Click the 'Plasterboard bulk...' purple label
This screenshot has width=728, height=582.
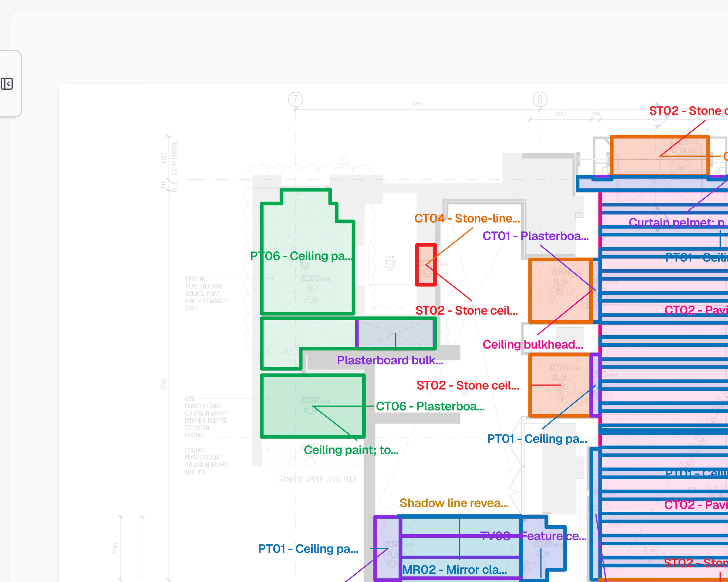pos(390,360)
